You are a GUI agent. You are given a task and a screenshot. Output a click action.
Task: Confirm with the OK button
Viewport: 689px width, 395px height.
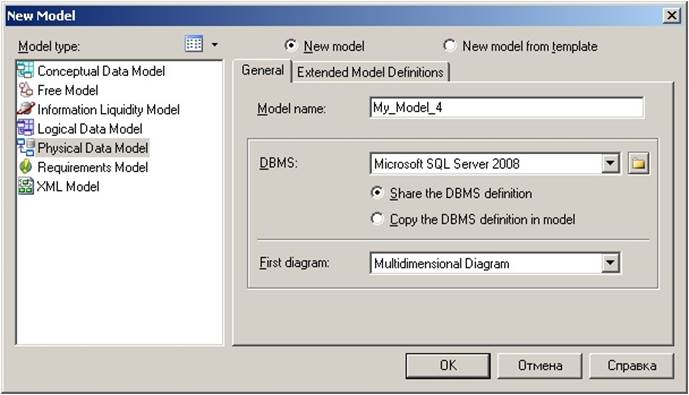pos(448,366)
